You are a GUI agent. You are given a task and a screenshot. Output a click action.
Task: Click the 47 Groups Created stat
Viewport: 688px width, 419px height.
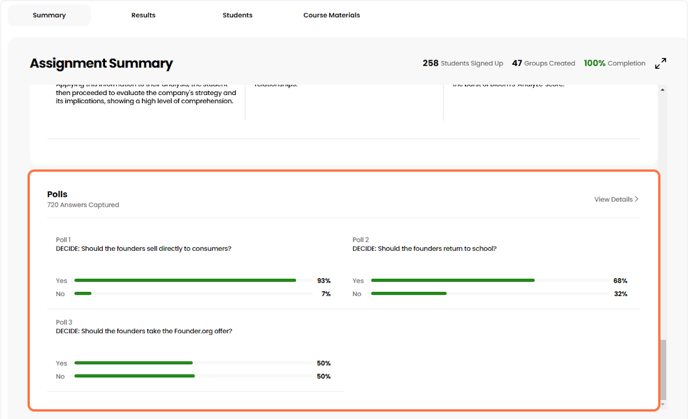pos(543,63)
